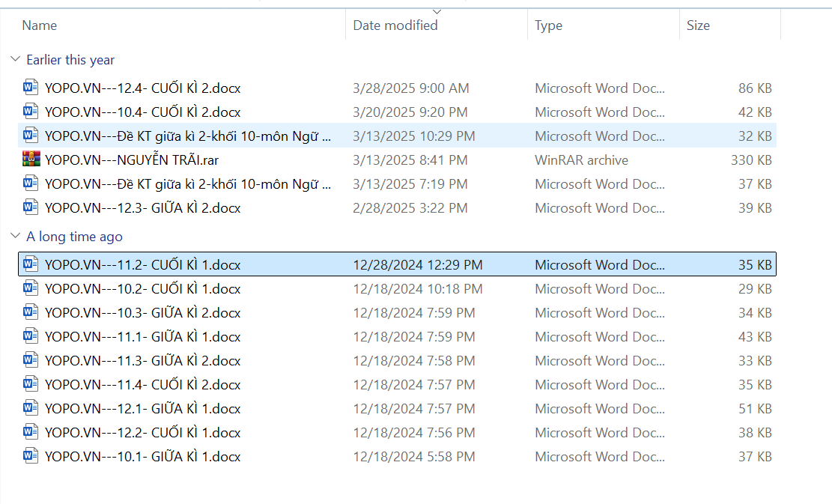Viewport: 832px width, 504px height.
Task: Collapse the "Earlier this year" group chevron
Action: click(15, 59)
